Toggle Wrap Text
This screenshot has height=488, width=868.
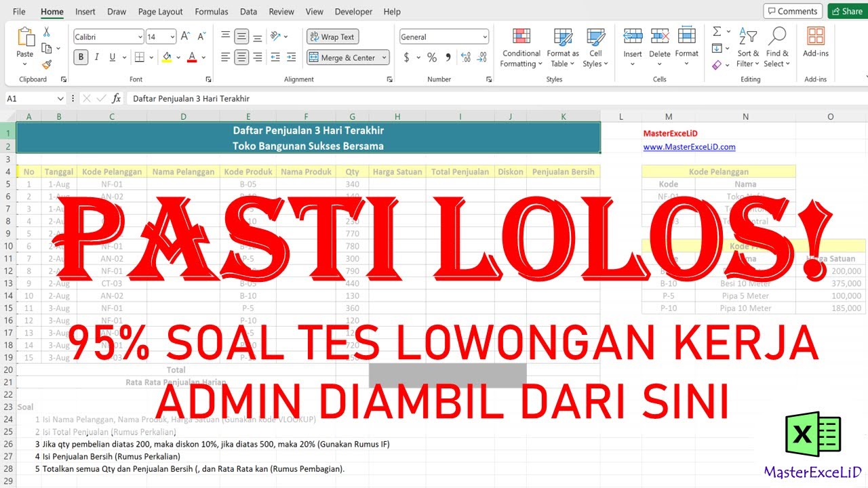click(332, 37)
